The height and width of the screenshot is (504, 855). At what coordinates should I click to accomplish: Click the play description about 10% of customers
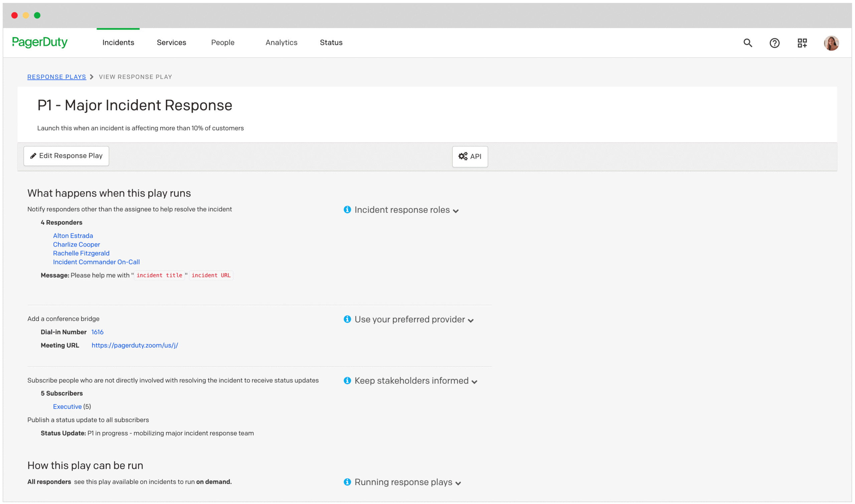point(141,128)
